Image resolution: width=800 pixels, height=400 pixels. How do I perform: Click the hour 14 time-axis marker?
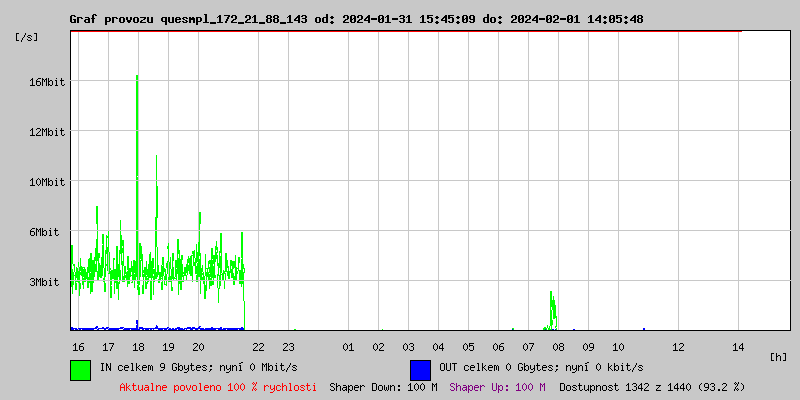738,347
